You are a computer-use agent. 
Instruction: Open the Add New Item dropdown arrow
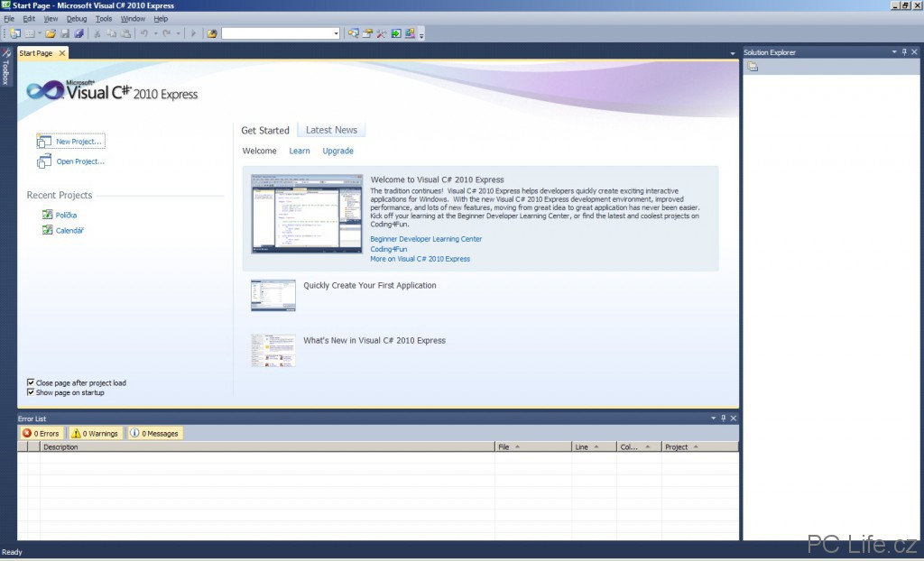pos(40,33)
